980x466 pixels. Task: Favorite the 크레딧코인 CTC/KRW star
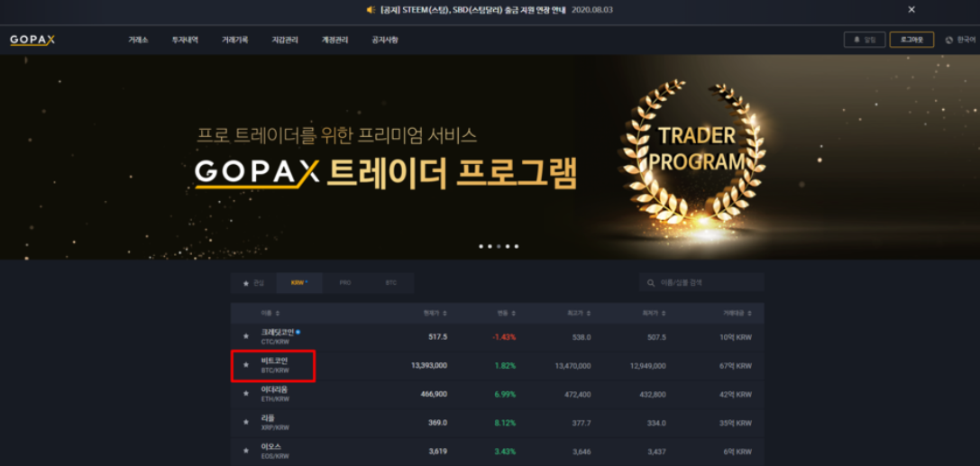point(245,337)
